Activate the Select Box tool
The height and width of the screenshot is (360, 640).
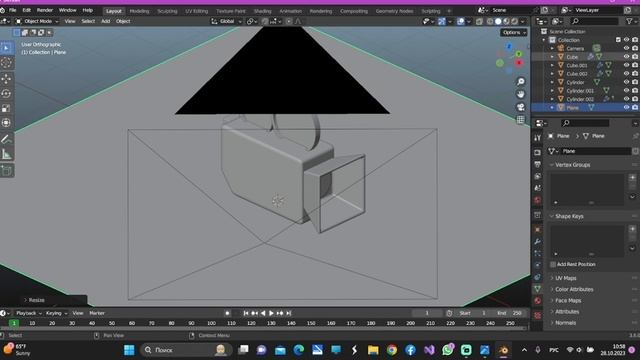[x=7, y=48]
